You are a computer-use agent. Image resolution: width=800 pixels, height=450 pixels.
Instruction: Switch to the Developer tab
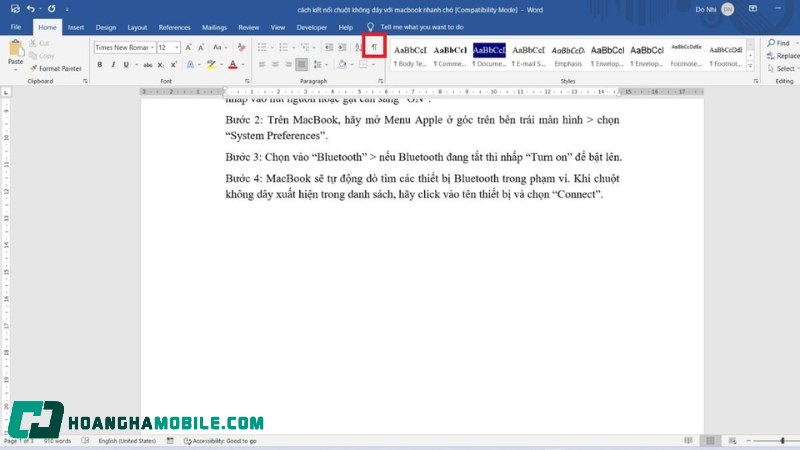311,27
